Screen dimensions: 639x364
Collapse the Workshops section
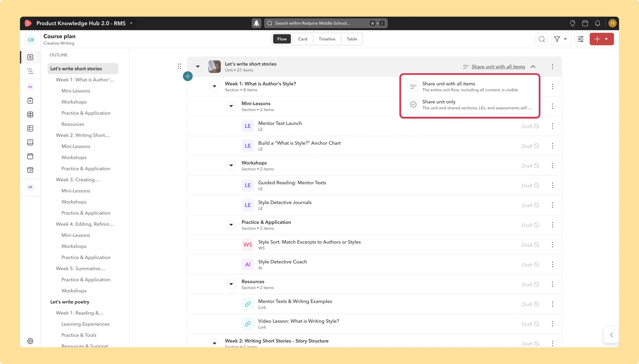click(x=231, y=165)
